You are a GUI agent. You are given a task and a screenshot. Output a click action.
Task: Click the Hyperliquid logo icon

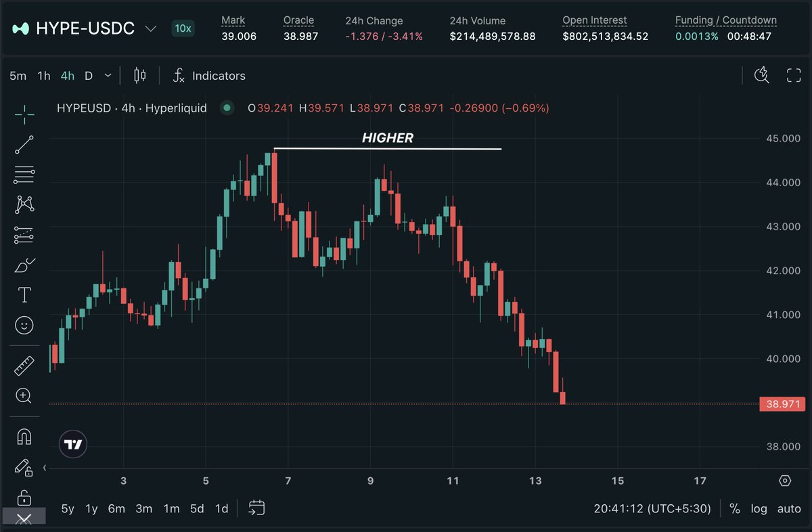point(22,28)
